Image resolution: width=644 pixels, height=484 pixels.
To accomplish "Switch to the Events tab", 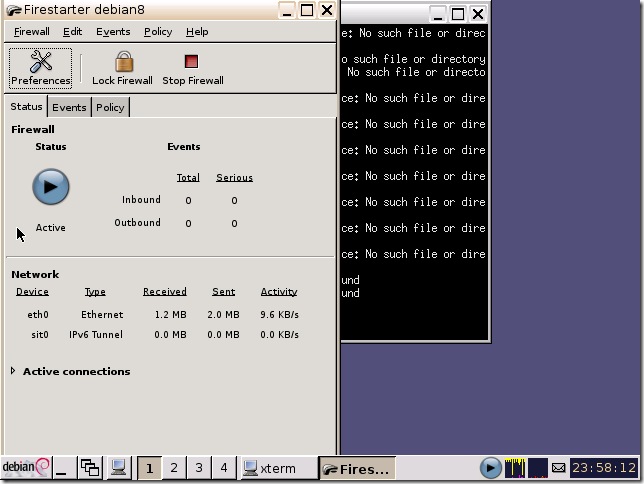I will (x=69, y=107).
